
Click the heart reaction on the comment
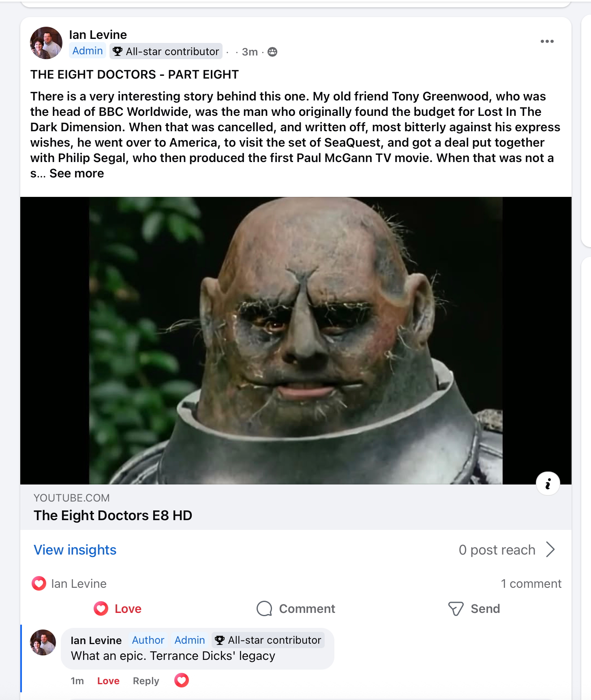[182, 680]
